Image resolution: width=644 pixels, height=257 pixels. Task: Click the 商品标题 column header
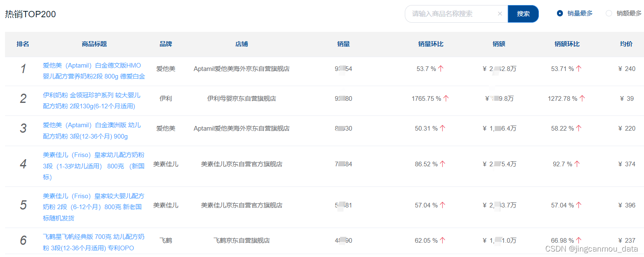pyautogui.click(x=94, y=44)
